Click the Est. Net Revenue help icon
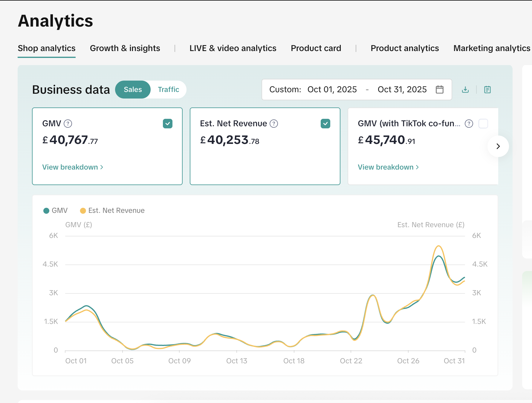 [x=274, y=123]
